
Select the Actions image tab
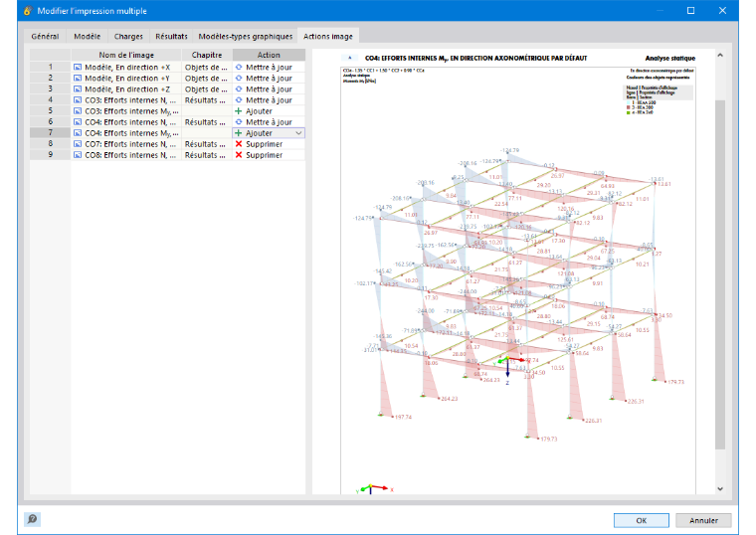(x=328, y=36)
